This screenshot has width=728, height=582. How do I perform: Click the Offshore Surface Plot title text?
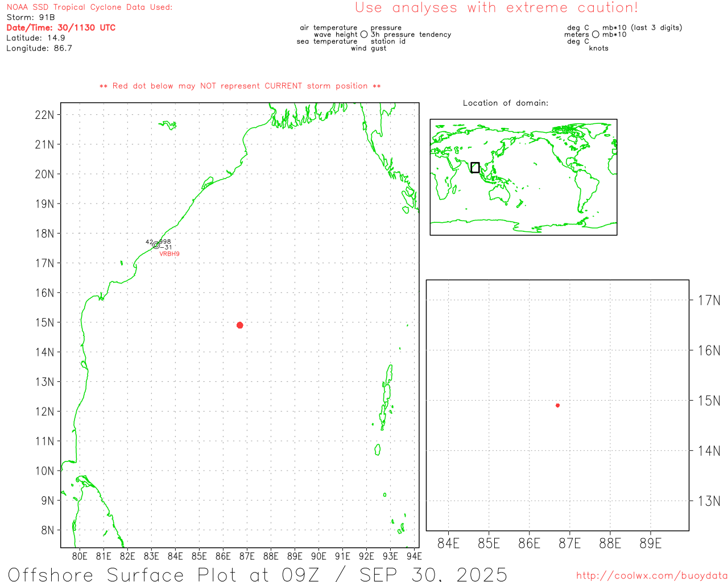pos(257,574)
